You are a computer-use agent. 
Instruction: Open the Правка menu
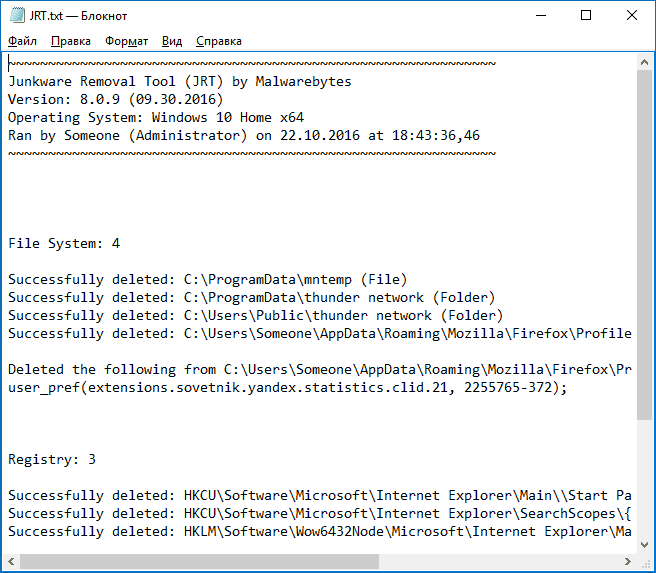(71, 41)
